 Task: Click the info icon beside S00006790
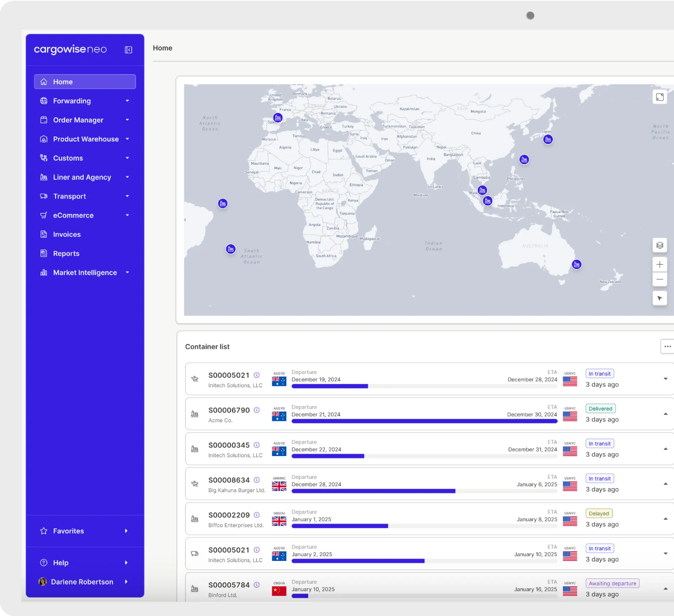tap(257, 410)
